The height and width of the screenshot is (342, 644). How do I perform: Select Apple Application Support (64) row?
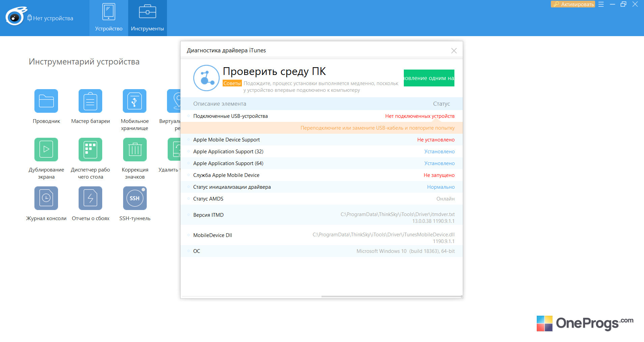pyautogui.click(x=321, y=163)
